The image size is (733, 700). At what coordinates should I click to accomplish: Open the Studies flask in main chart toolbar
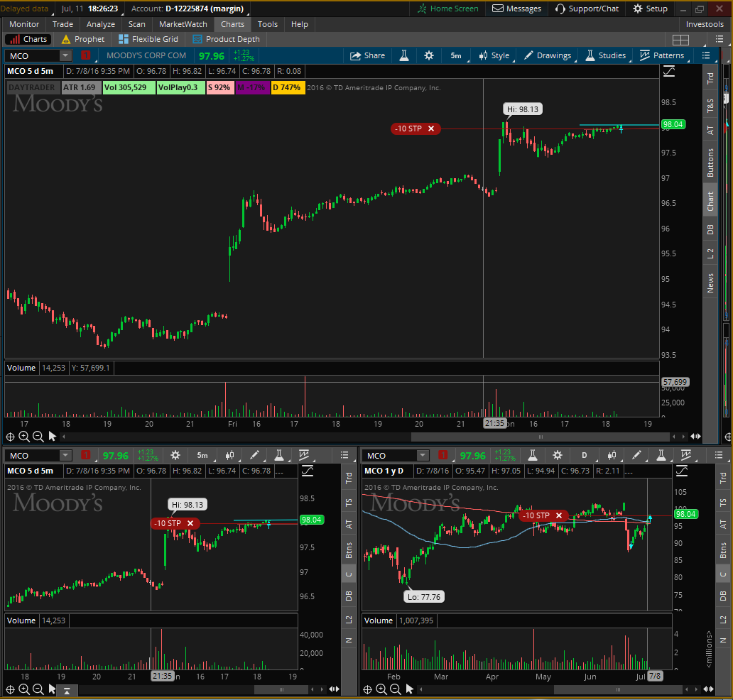coord(404,55)
